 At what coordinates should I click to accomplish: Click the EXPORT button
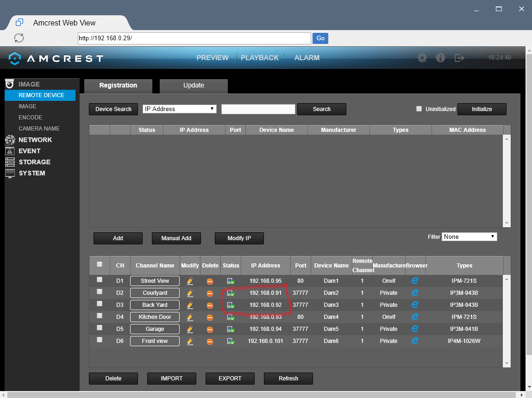pos(230,379)
